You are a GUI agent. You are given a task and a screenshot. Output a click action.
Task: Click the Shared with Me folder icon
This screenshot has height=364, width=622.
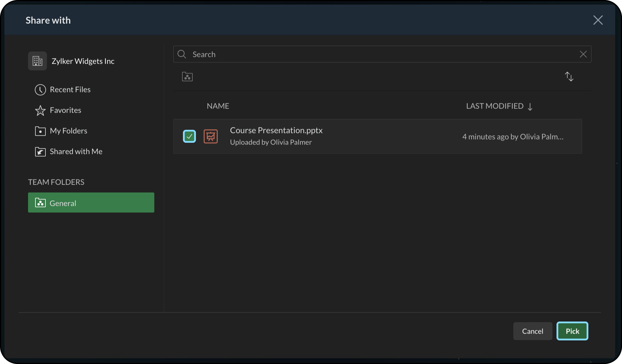click(x=40, y=152)
